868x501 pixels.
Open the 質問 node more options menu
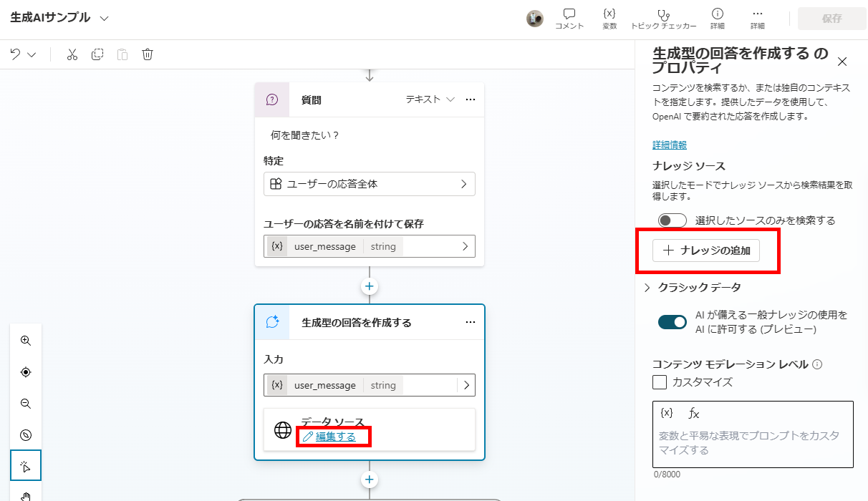click(471, 99)
